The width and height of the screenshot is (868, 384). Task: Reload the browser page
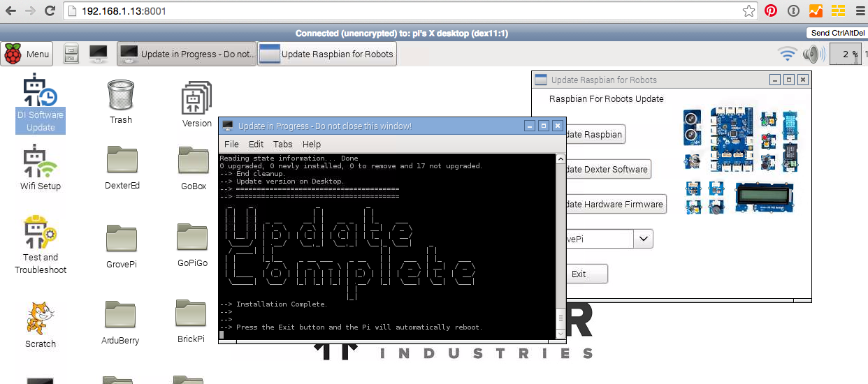click(x=50, y=11)
